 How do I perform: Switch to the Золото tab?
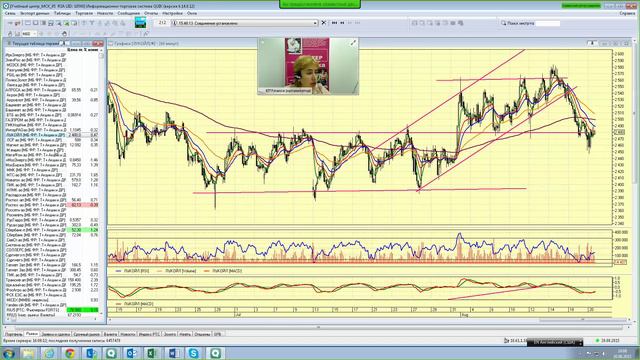pos(169,334)
